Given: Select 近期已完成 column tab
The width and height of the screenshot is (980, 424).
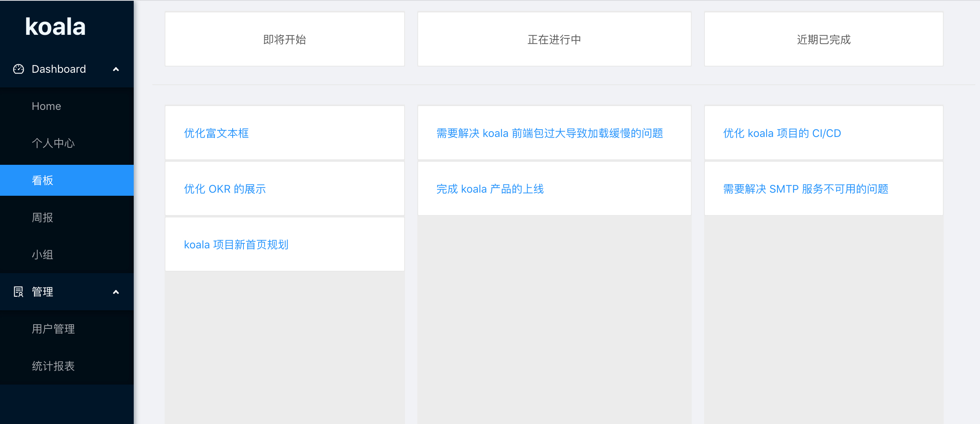Looking at the screenshot, I should [x=823, y=40].
